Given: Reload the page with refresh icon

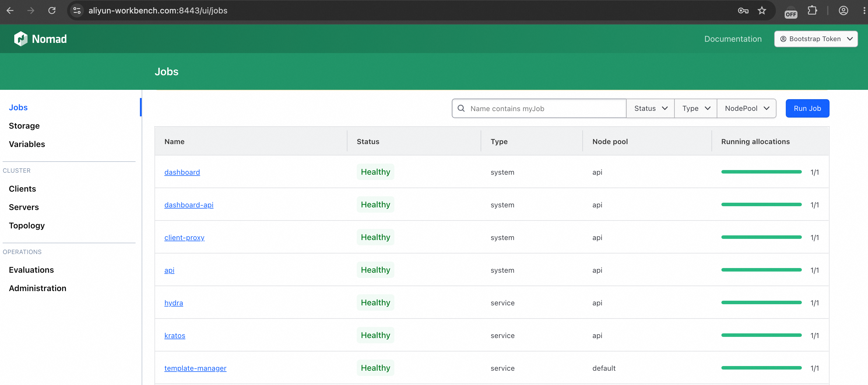Looking at the screenshot, I should tap(52, 10).
